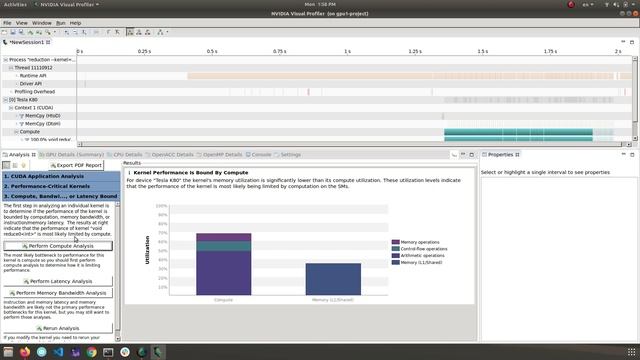Viewport: 640px width, 360px height.
Task: Open Visual Studio Code from taskbar
Action: (58, 352)
